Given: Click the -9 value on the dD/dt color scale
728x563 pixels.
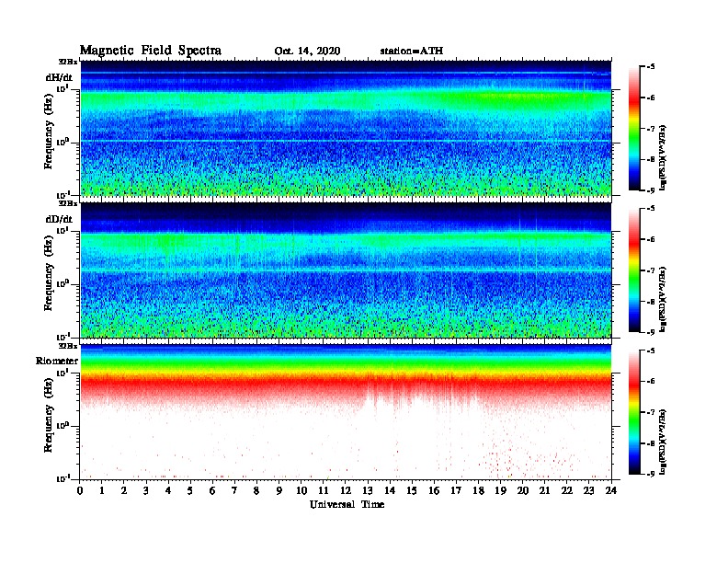Looking at the screenshot, I should coord(651,332).
